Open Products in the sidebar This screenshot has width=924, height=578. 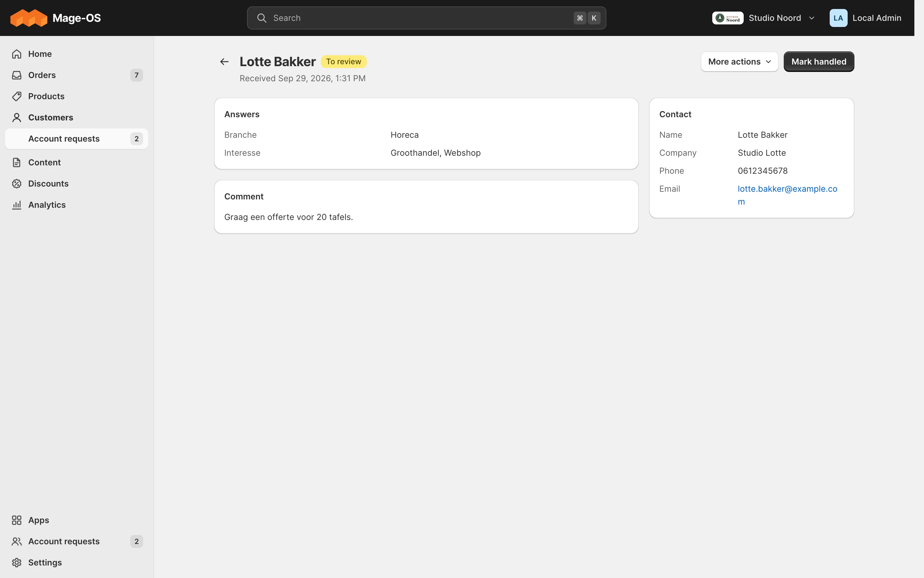(x=76, y=96)
